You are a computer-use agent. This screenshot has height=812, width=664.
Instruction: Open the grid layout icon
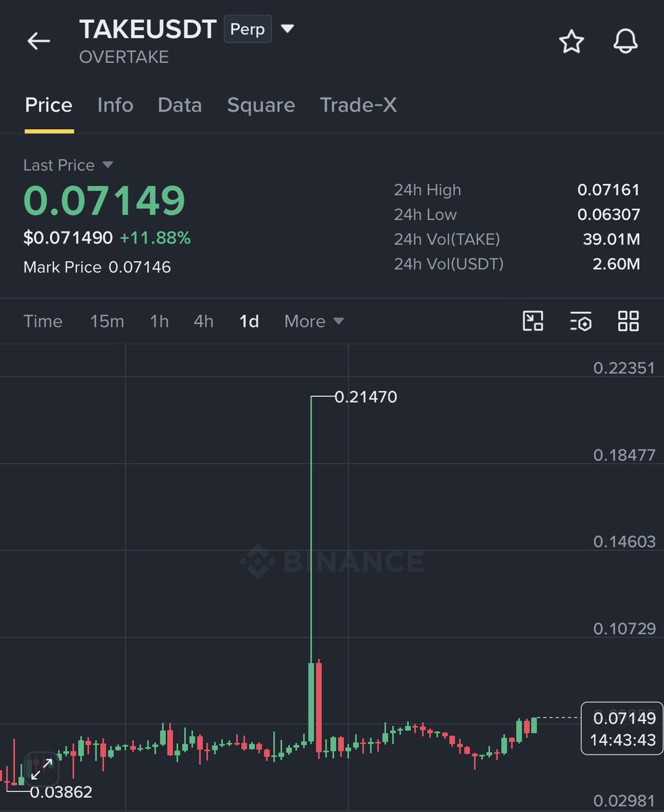[x=628, y=321]
